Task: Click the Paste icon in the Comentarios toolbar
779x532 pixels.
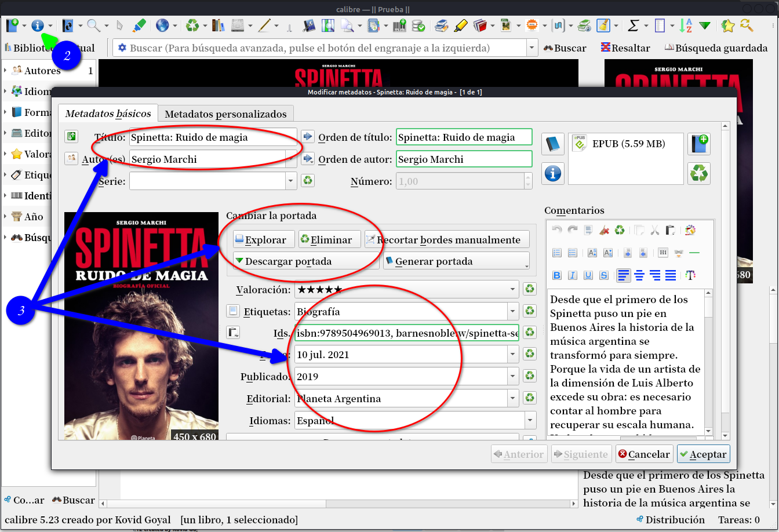Action: pyautogui.click(x=671, y=230)
